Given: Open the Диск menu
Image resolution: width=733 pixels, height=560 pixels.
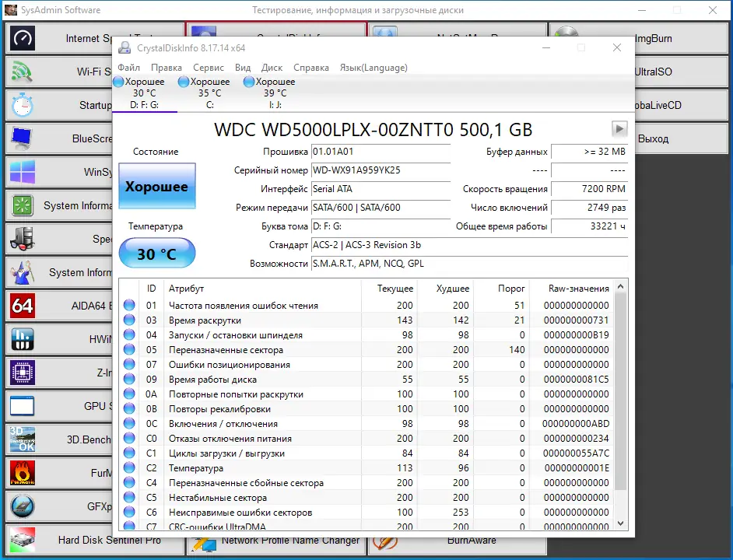Looking at the screenshot, I should [272, 68].
